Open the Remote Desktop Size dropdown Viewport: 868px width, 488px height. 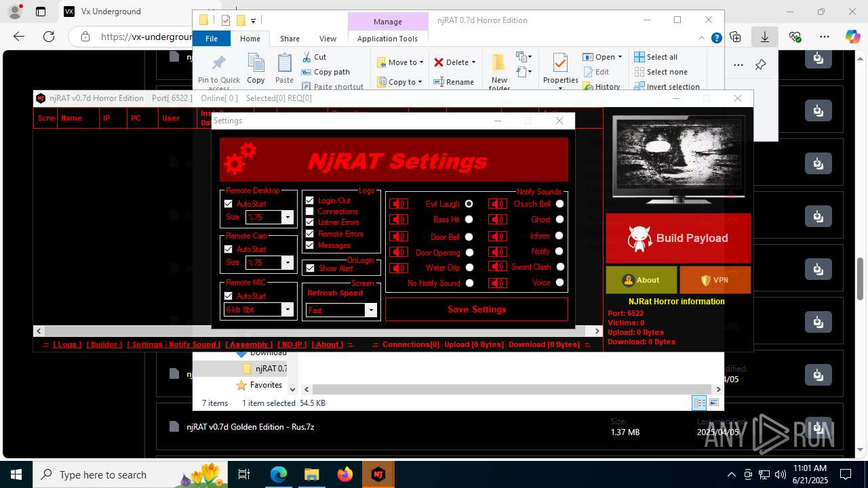point(288,218)
